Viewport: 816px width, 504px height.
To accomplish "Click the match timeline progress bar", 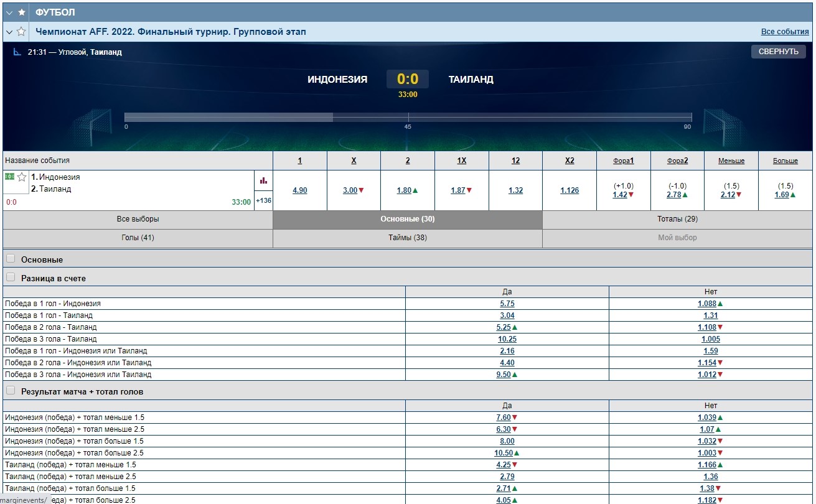I will [x=408, y=117].
